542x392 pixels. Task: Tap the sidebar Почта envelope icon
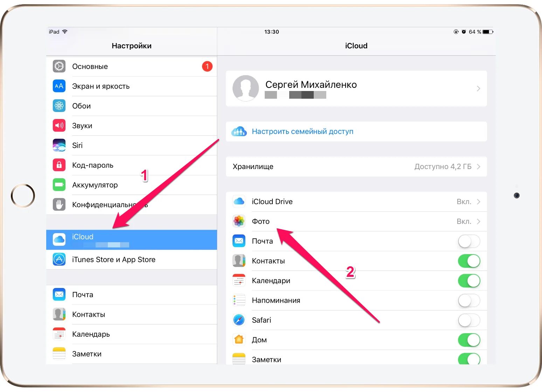tap(59, 294)
